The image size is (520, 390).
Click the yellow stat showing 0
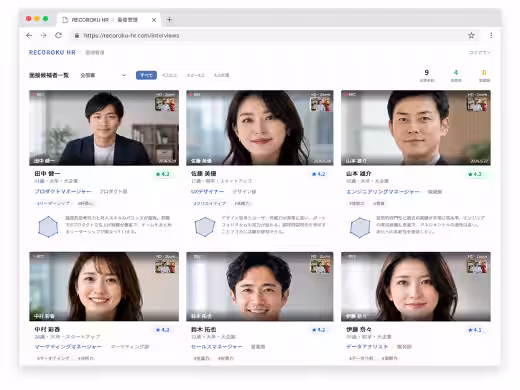click(484, 76)
